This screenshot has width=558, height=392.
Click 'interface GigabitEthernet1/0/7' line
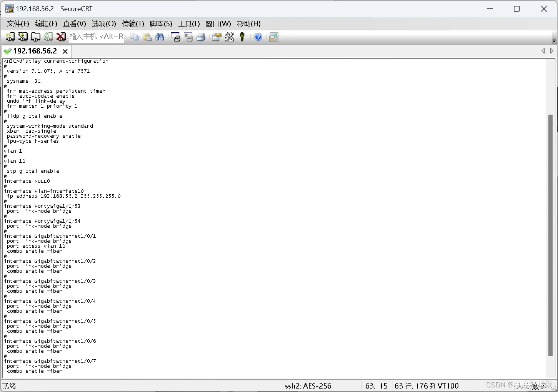click(50, 361)
